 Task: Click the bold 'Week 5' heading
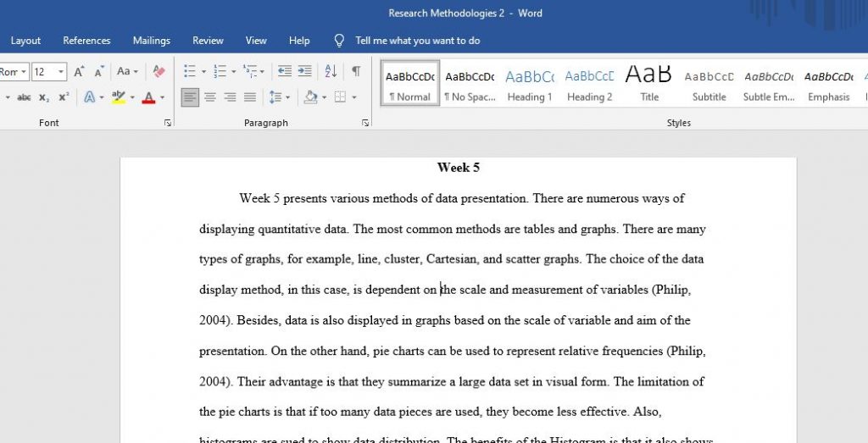pyautogui.click(x=459, y=168)
